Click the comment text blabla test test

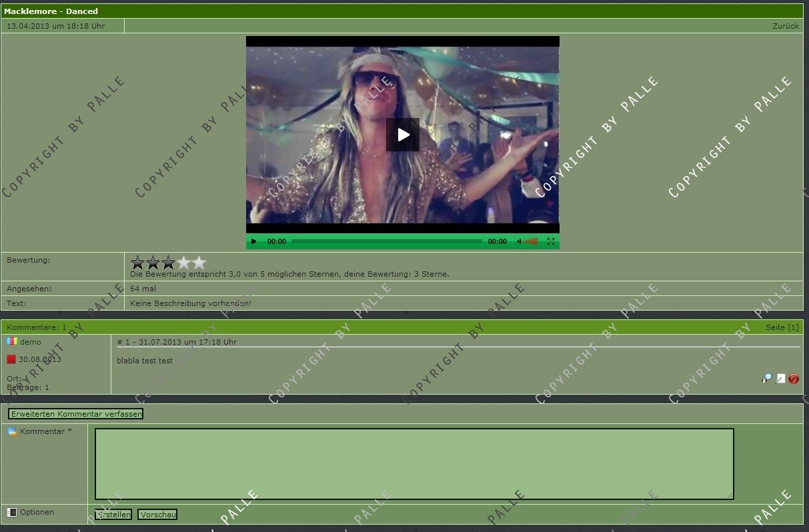(145, 361)
